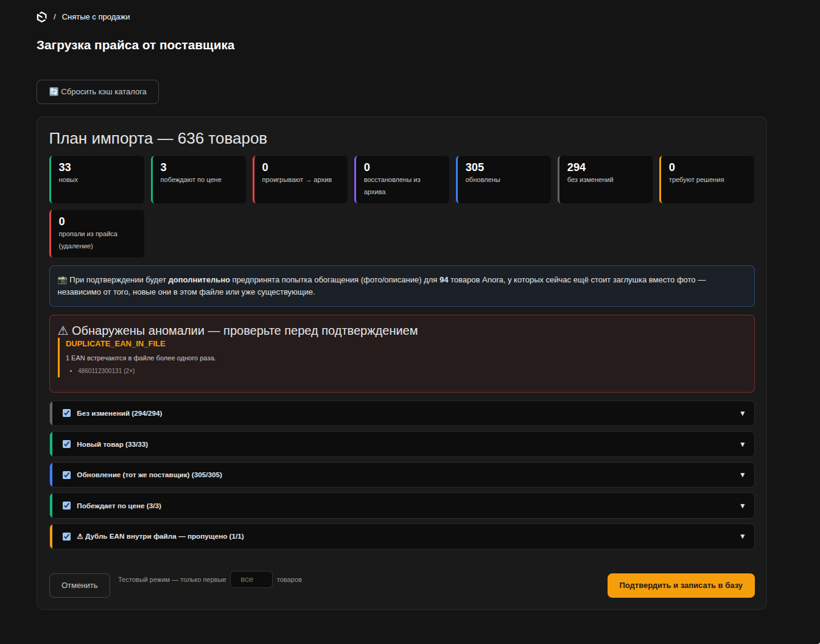Click the '3 побеждают по цене' card
820x644 pixels.
click(x=198, y=180)
